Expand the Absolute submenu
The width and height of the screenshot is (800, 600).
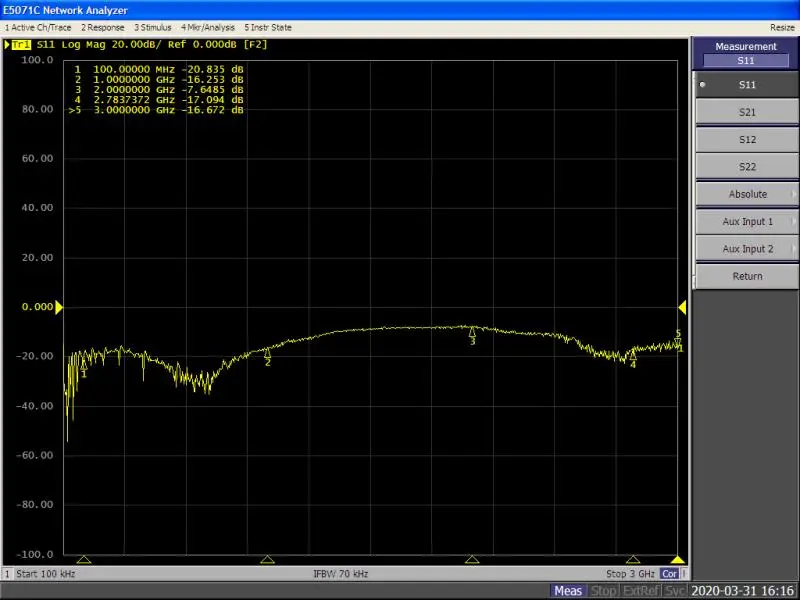746,194
